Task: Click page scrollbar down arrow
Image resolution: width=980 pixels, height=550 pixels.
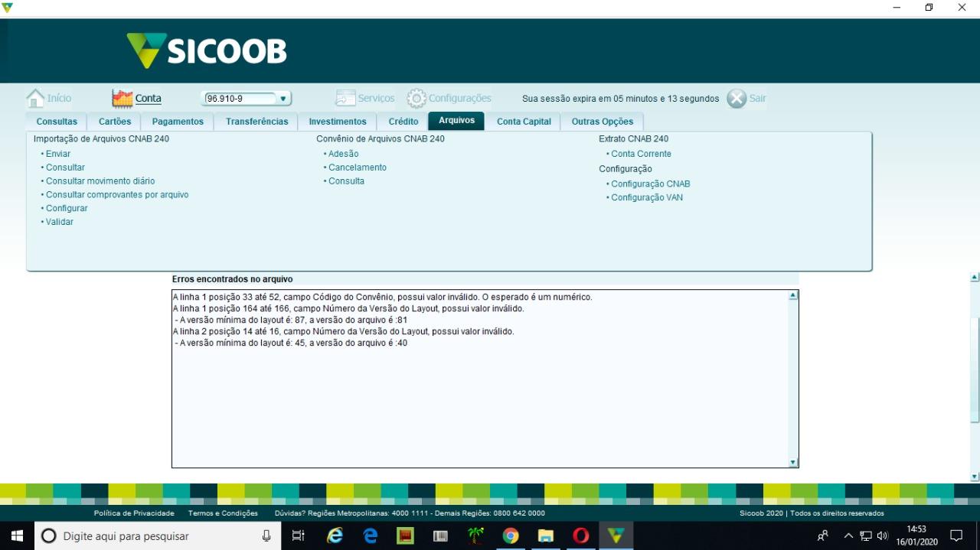Action: pos(975,477)
